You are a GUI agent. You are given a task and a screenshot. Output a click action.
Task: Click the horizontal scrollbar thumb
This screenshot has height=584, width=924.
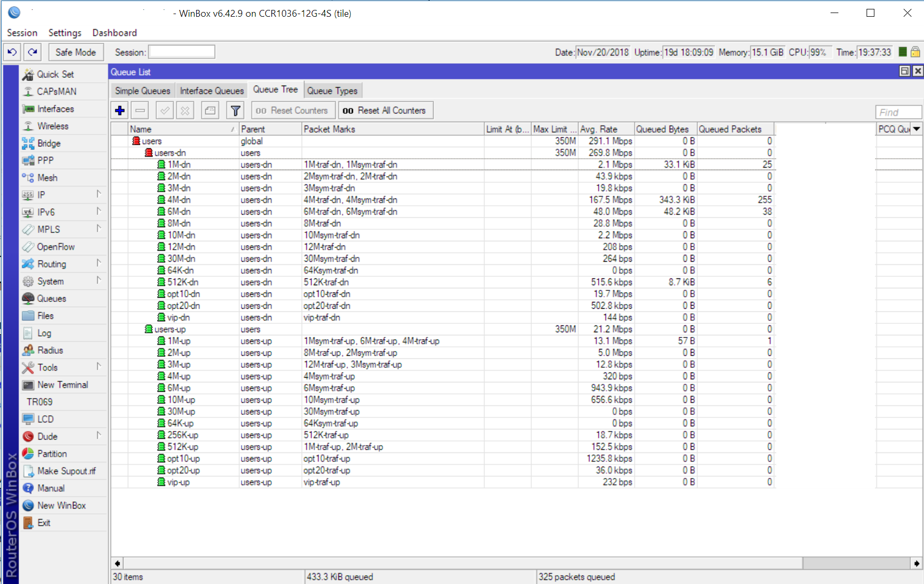(857, 563)
